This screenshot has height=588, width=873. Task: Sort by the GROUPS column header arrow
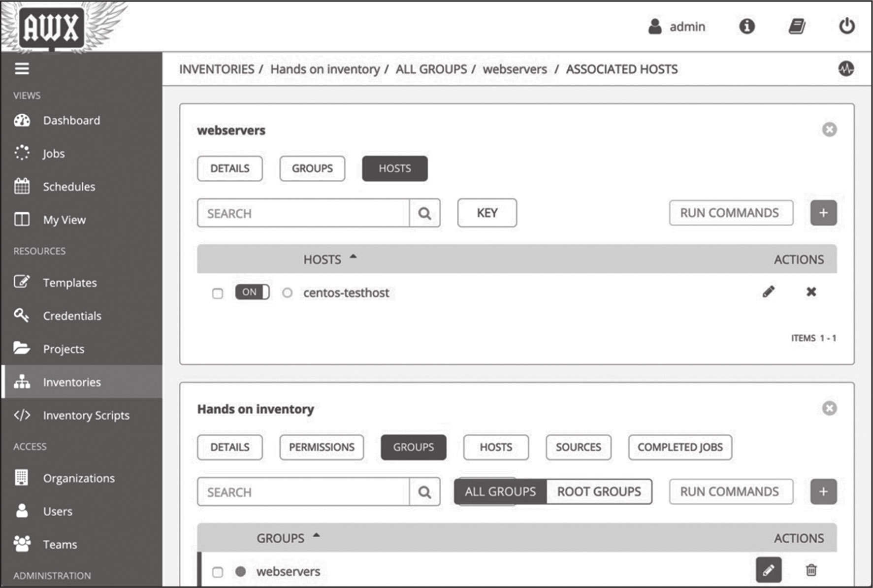pyautogui.click(x=316, y=536)
